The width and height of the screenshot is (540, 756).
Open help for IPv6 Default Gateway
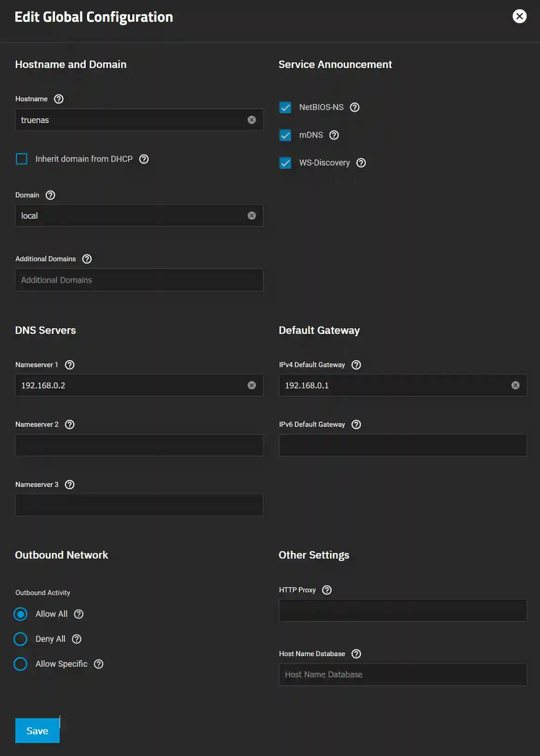pyautogui.click(x=356, y=424)
